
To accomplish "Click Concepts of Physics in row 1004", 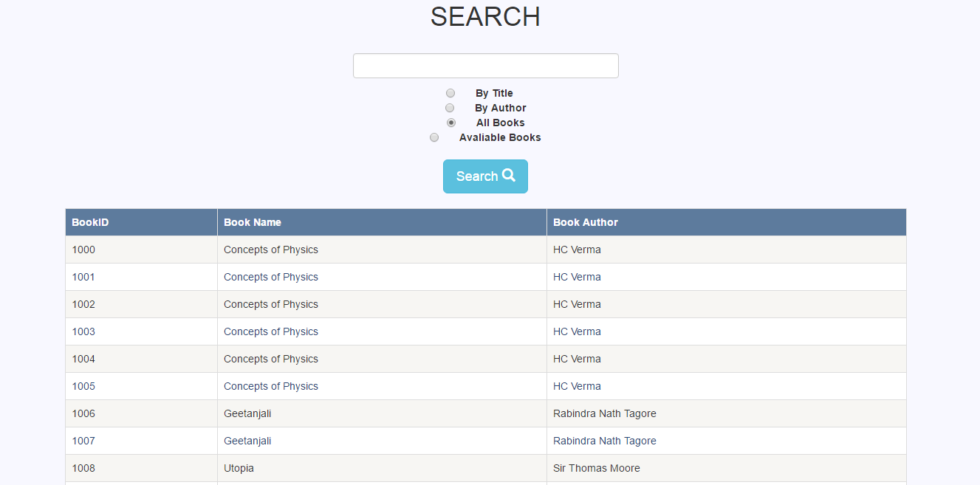I will pyautogui.click(x=271, y=359).
